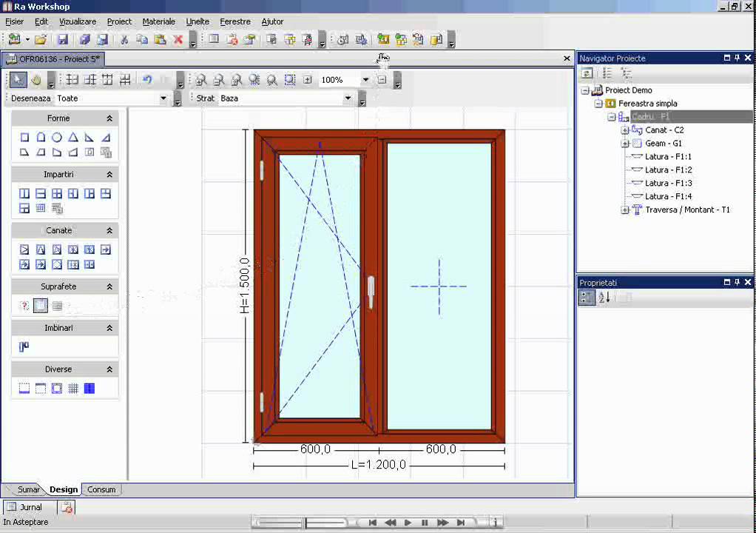Click the joint icon under Imbinari
Viewport: 756px width, 533px height.
point(24,346)
